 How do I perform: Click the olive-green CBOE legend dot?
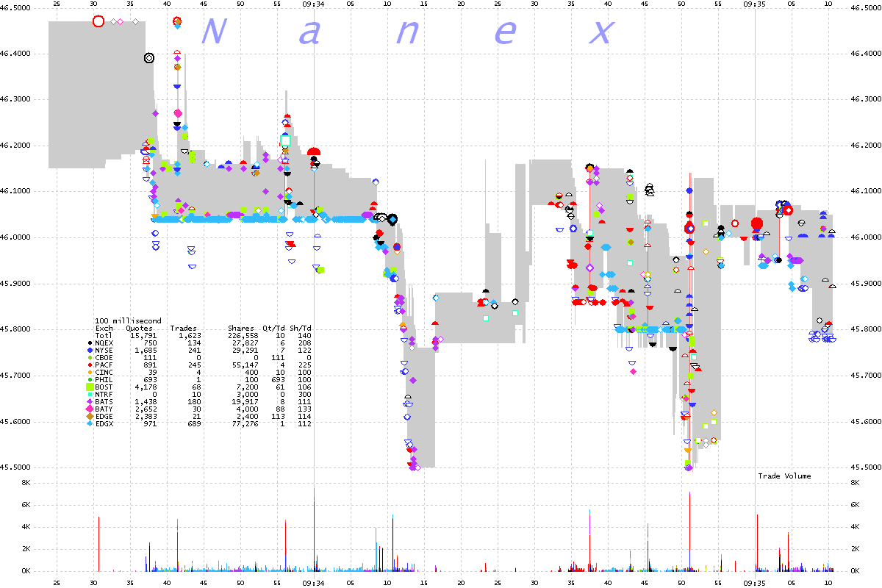(90, 357)
